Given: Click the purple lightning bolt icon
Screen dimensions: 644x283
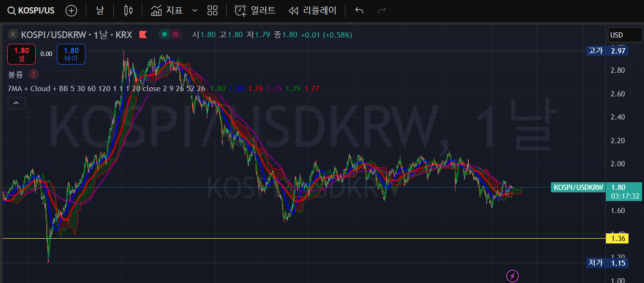Looking at the screenshot, I should point(512,276).
